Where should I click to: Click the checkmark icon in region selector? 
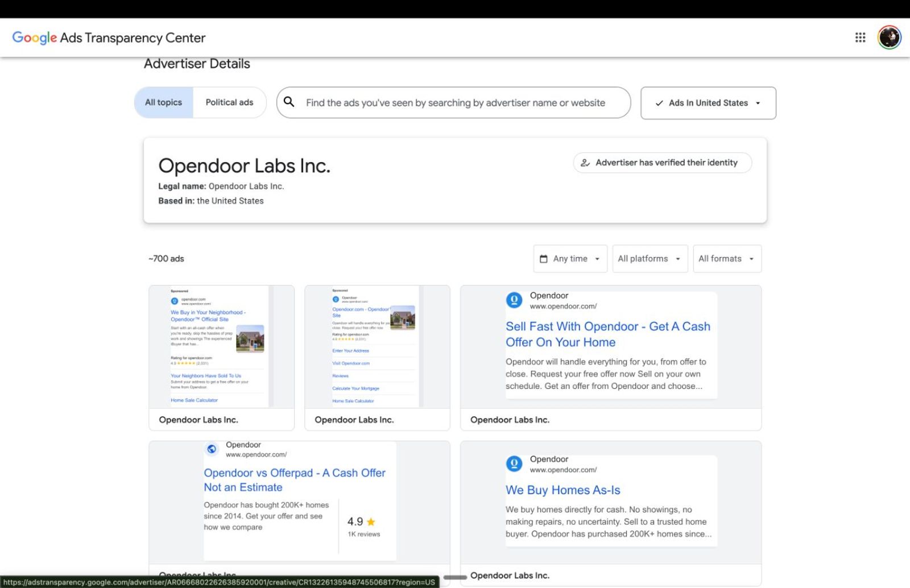coord(659,103)
